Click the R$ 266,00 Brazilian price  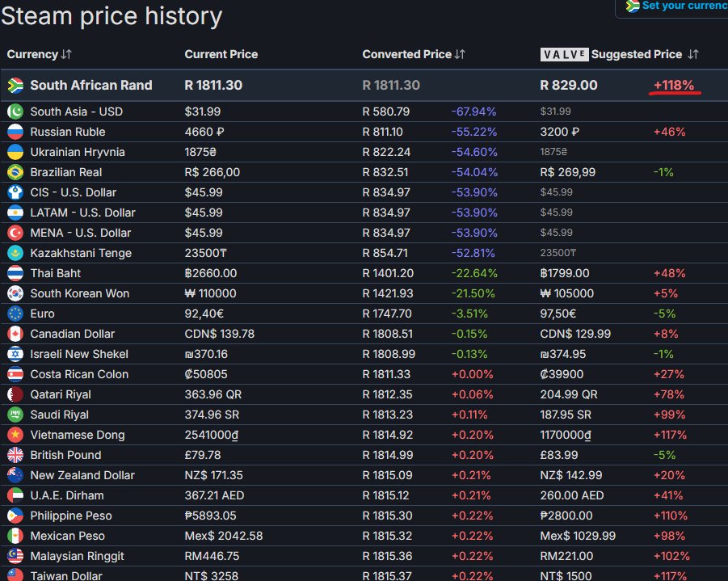[x=213, y=172]
